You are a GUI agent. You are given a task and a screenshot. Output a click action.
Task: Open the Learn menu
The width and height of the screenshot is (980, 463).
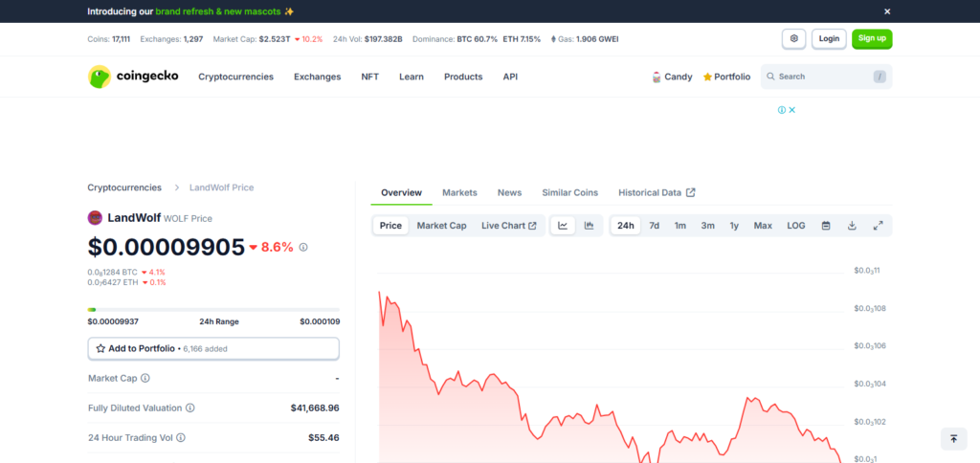(412, 77)
